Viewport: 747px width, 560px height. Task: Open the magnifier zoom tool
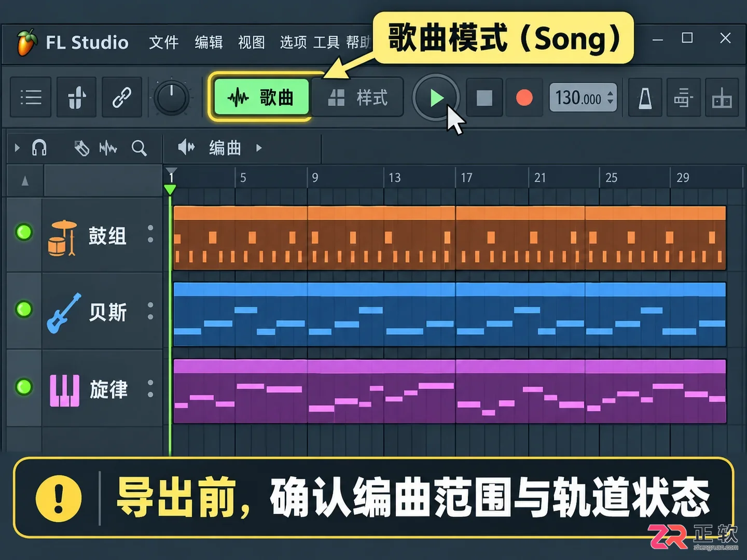point(139,148)
